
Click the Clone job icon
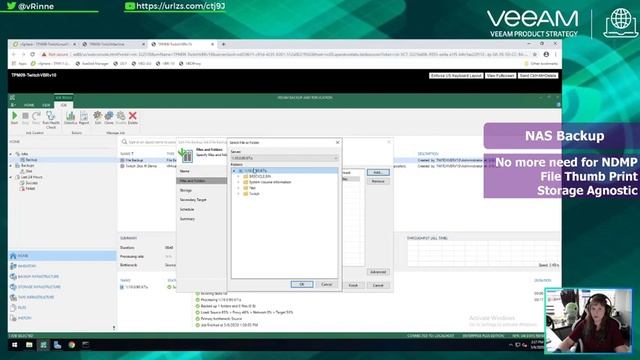click(x=109, y=116)
